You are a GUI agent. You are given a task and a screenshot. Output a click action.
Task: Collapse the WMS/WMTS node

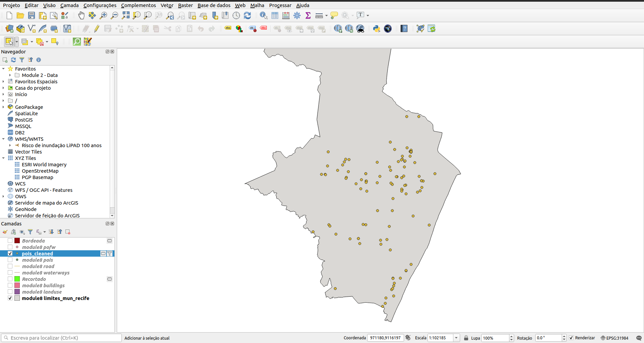point(3,139)
